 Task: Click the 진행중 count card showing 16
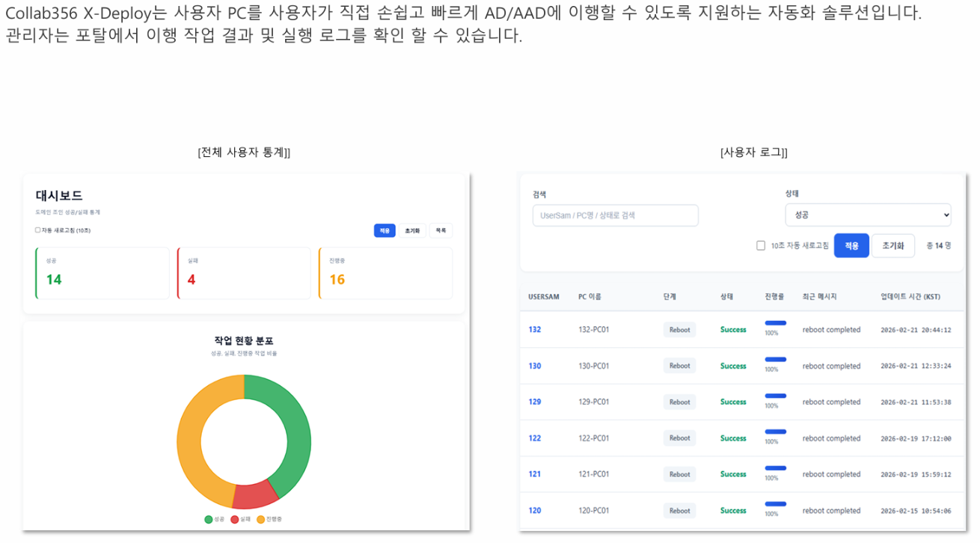click(x=385, y=273)
